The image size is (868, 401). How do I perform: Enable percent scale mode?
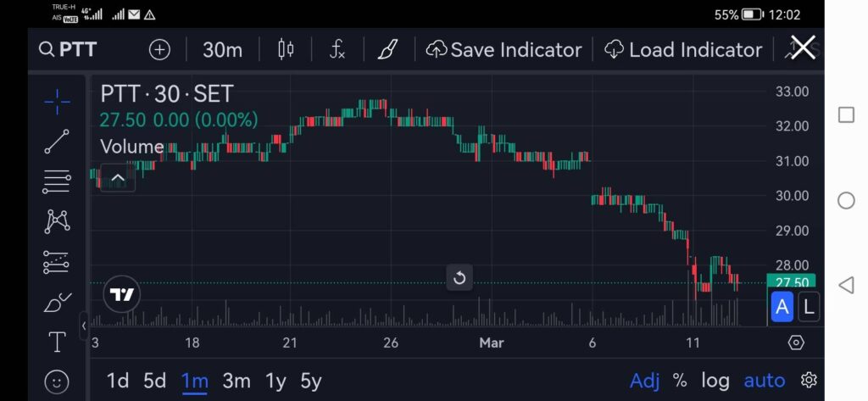pyautogui.click(x=680, y=381)
